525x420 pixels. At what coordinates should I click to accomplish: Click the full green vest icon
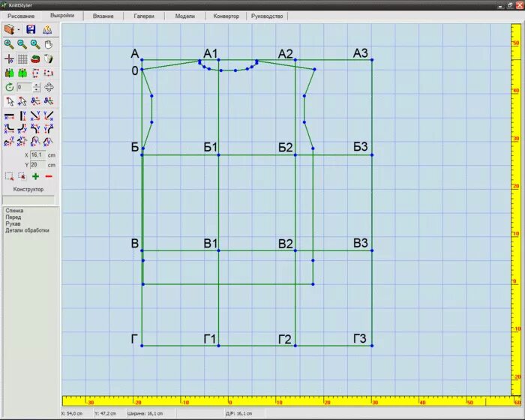point(22,73)
